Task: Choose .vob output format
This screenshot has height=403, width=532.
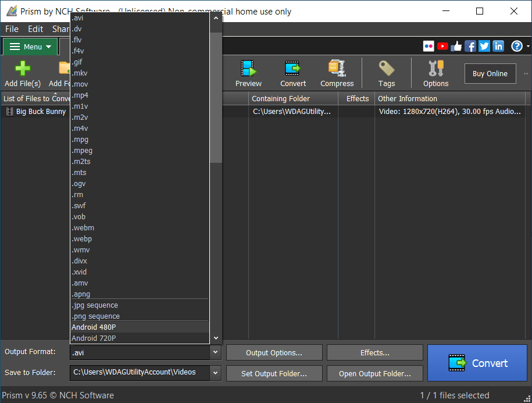Action: point(140,217)
